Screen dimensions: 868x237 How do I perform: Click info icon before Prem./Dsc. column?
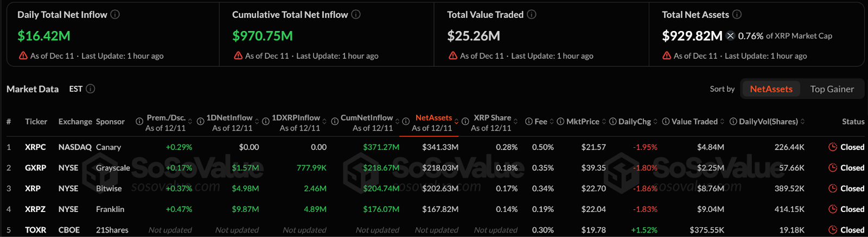tap(139, 122)
